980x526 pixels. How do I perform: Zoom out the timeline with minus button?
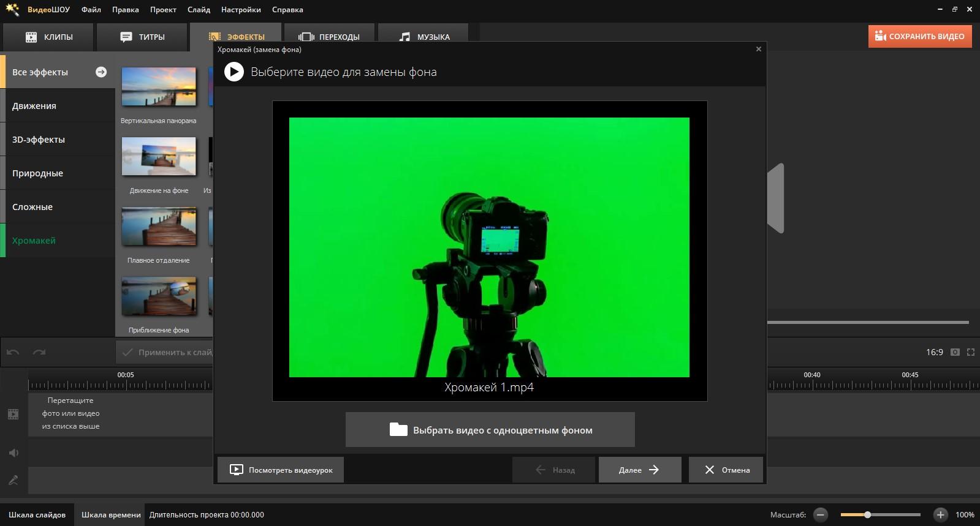821,514
